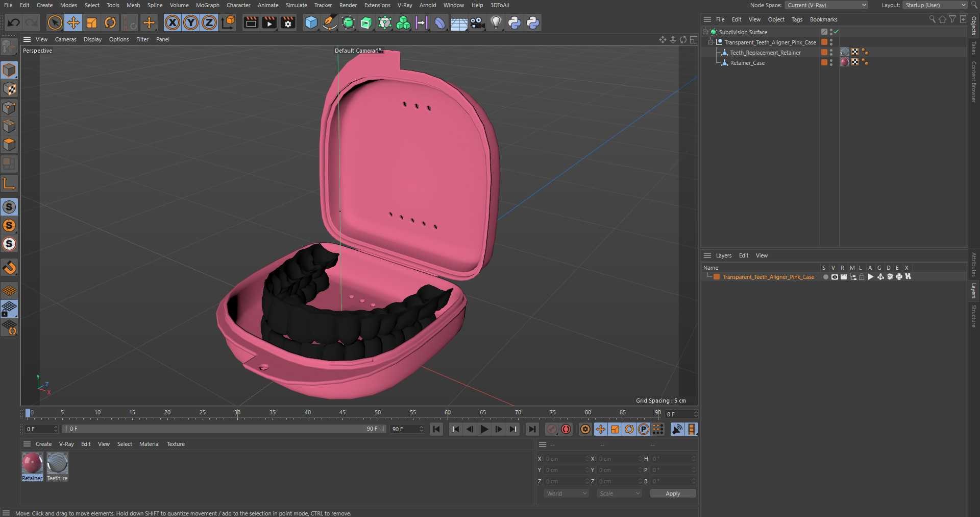The image size is (980, 517).
Task: Activate the Scale tool in top toolbar
Action: pos(92,22)
